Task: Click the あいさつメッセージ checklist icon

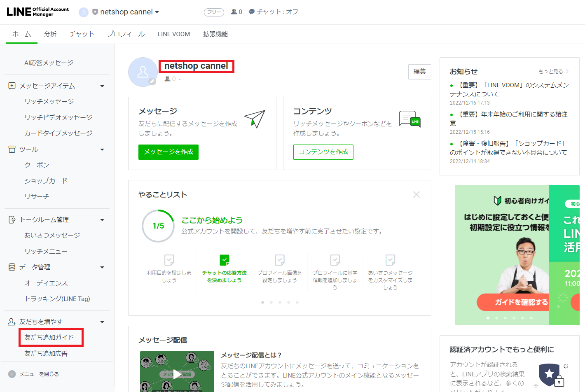Action: tap(390, 260)
